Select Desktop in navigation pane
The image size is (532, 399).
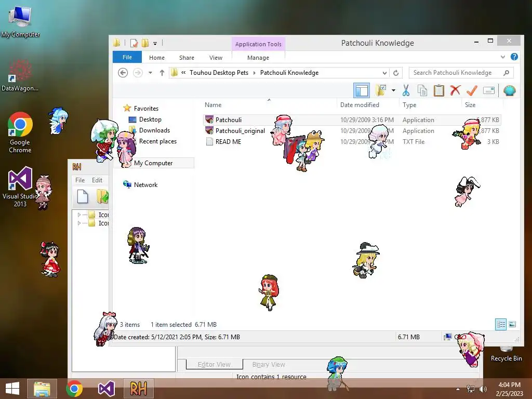(150, 119)
